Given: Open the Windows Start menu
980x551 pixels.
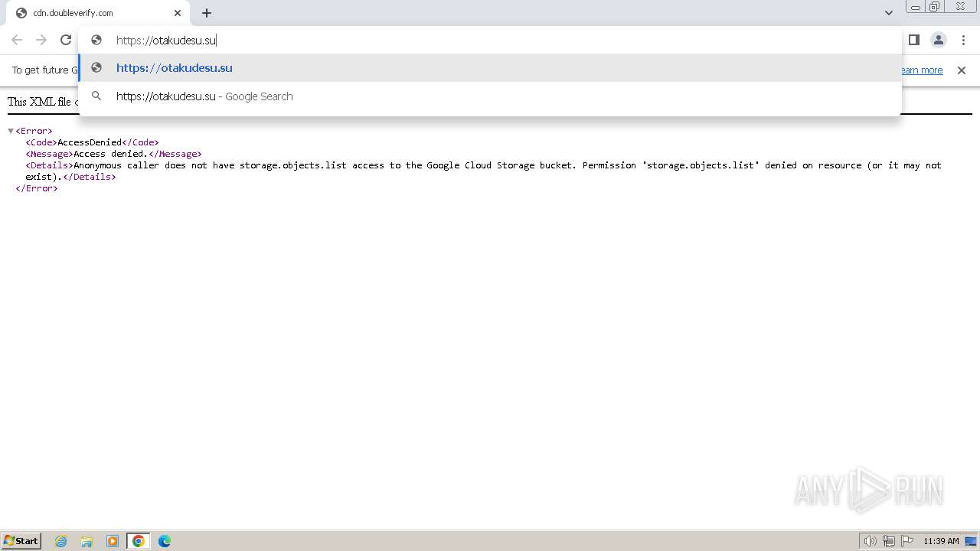Looking at the screenshot, I should tap(21, 541).
